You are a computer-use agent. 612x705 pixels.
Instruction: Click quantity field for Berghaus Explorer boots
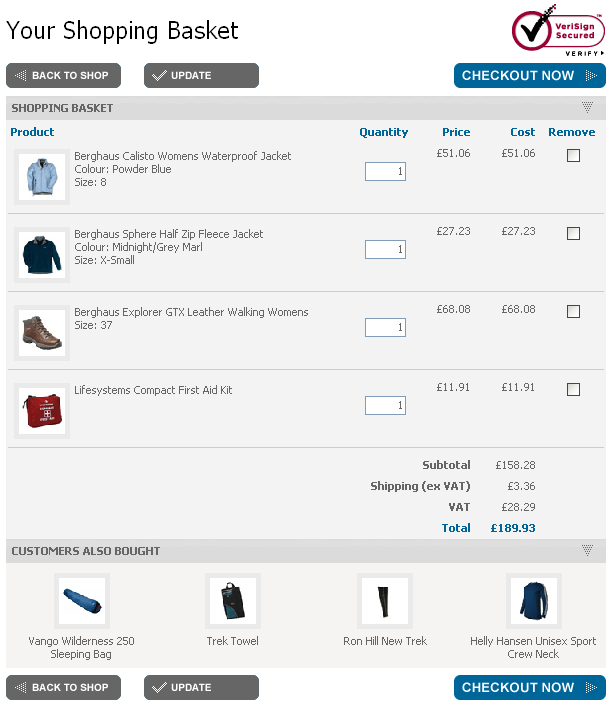(x=385, y=328)
